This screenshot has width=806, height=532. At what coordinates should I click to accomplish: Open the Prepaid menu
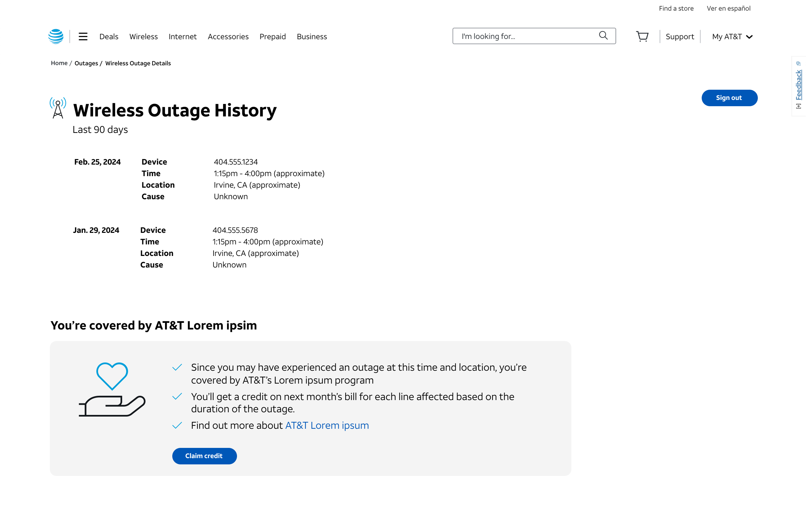(273, 37)
